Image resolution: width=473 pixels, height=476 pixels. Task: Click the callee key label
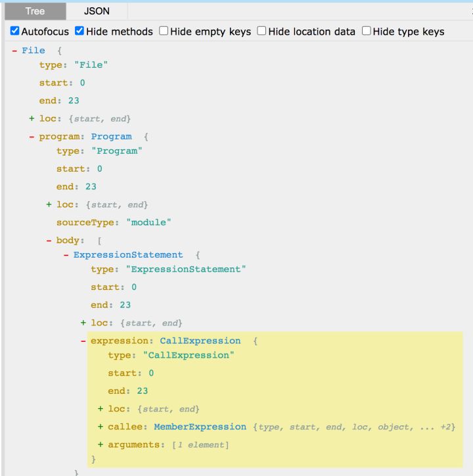125,427
